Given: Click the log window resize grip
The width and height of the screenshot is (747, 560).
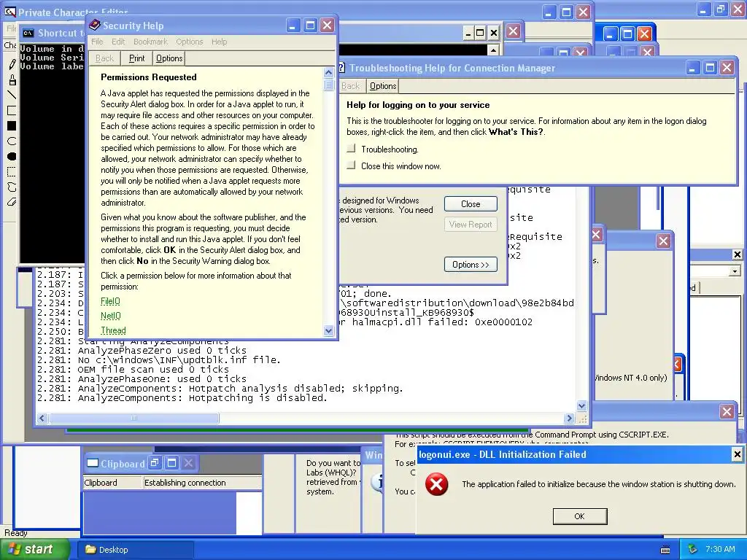Looking at the screenshot, I should 581,418.
